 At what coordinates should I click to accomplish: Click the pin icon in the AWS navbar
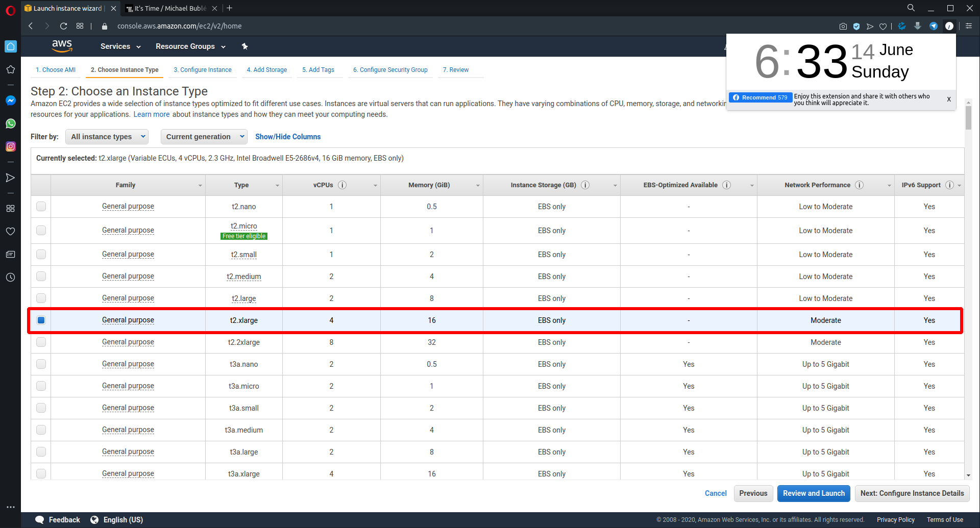(245, 46)
